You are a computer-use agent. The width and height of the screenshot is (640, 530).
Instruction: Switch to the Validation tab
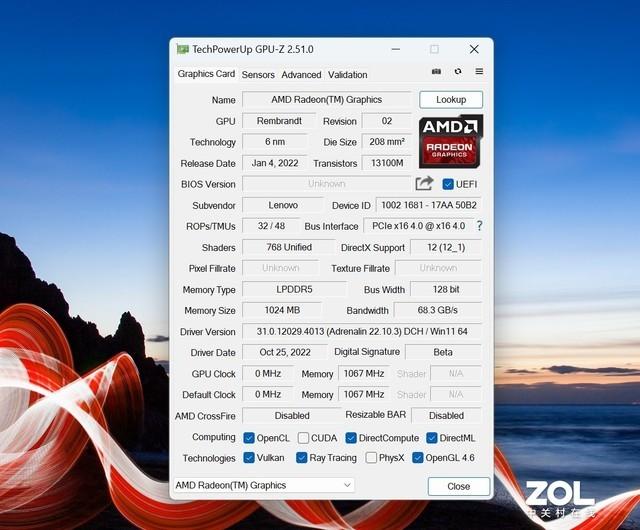tap(347, 75)
